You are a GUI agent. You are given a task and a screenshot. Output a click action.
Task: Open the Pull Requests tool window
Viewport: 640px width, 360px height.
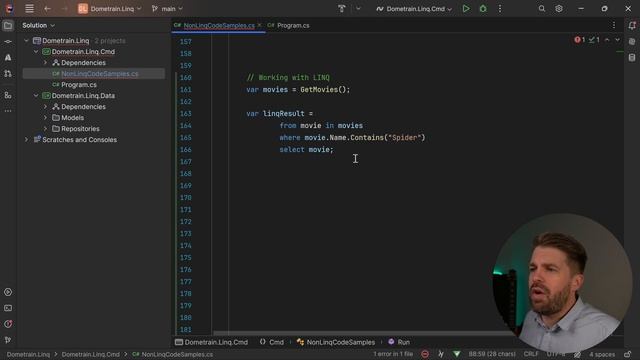point(8,73)
